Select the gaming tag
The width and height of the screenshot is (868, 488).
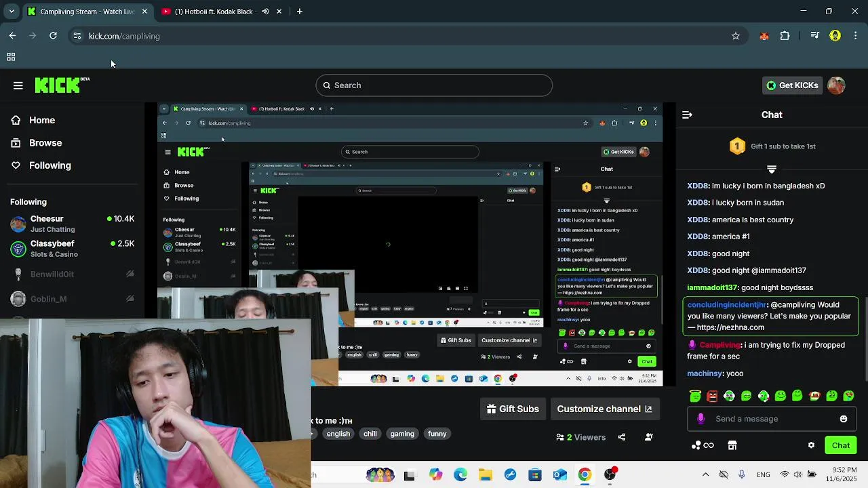tap(402, 434)
